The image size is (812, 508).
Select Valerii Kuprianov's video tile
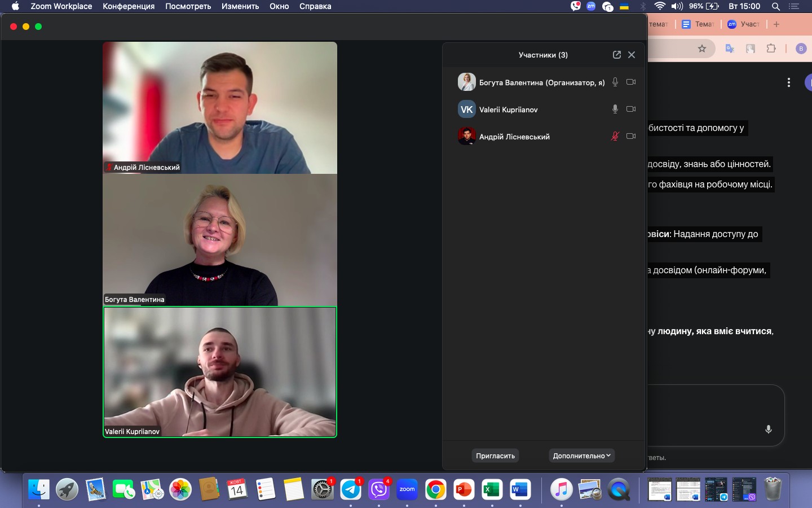point(220,372)
